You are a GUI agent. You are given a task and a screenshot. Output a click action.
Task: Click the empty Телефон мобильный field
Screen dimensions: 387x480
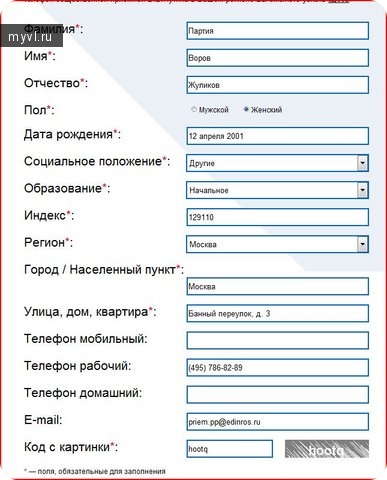[x=277, y=340]
